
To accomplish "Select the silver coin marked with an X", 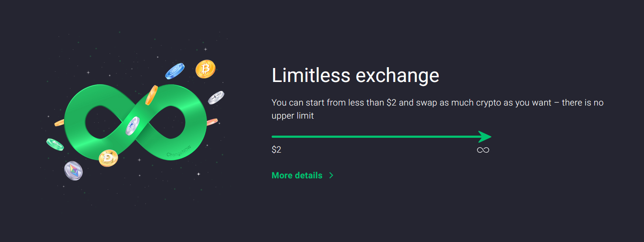I will pyautogui.click(x=216, y=97).
